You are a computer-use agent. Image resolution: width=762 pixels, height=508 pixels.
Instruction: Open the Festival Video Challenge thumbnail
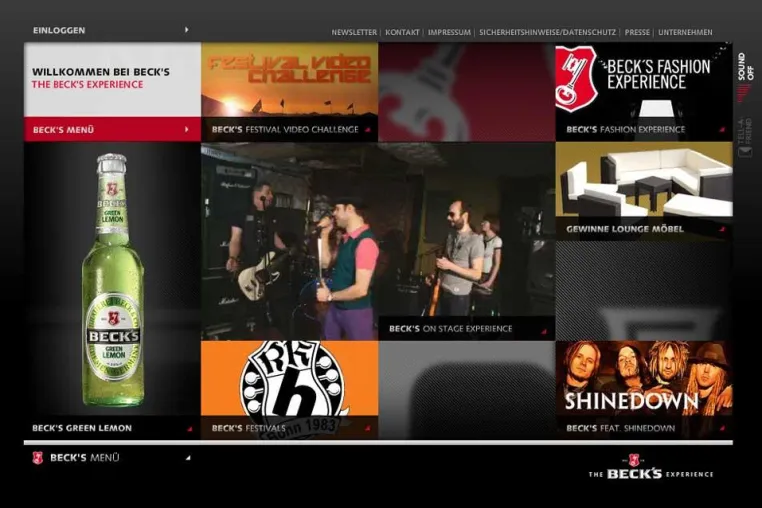[x=290, y=80]
